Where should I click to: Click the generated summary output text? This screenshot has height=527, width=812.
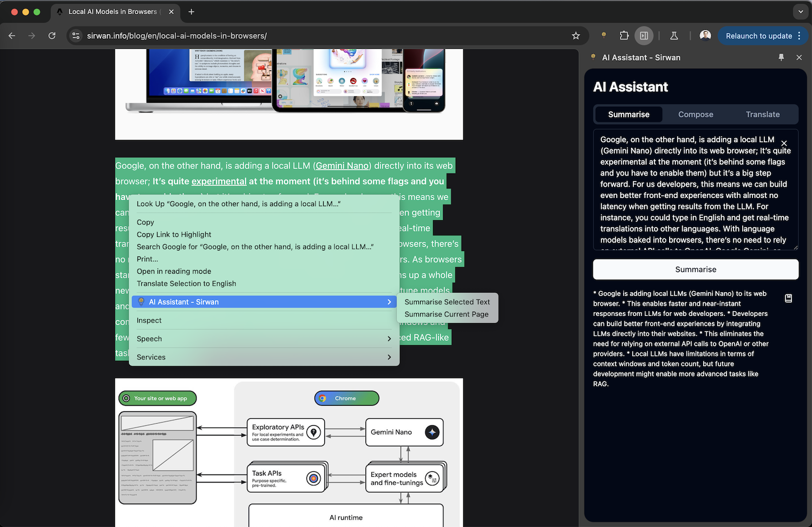pos(681,339)
